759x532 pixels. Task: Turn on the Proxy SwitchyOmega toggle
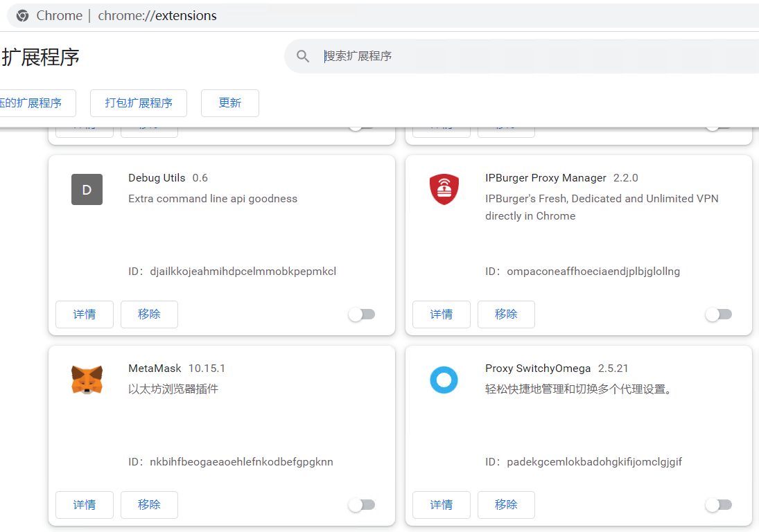click(719, 505)
